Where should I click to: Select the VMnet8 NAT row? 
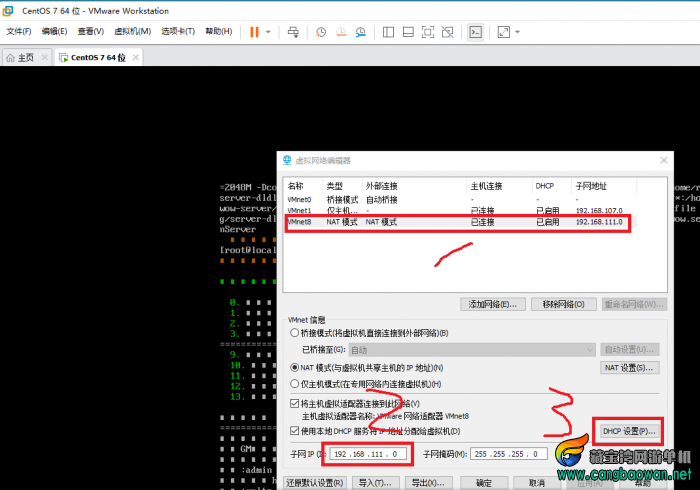pos(460,222)
